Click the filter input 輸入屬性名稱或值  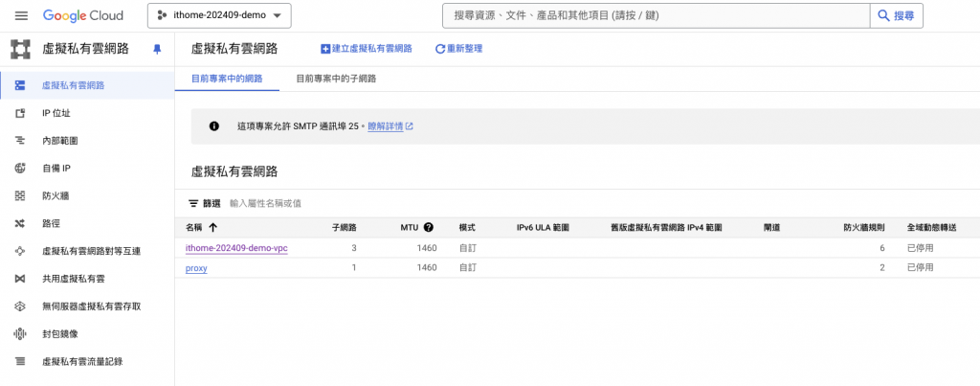click(266, 203)
